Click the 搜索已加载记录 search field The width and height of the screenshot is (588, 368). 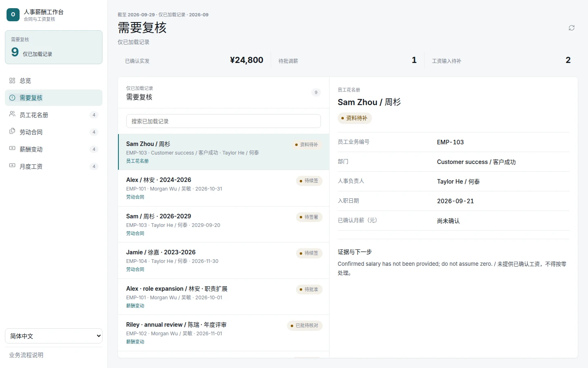[x=223, y=121]
